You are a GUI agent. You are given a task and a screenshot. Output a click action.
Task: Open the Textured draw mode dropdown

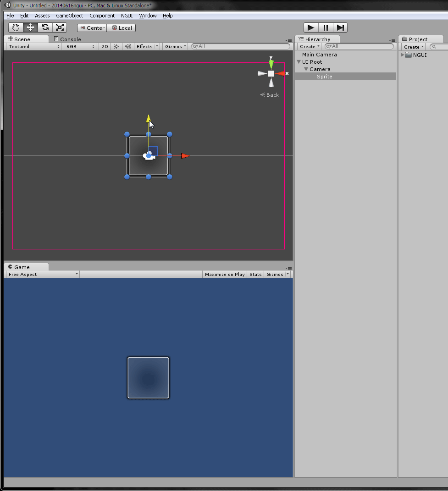34,46
